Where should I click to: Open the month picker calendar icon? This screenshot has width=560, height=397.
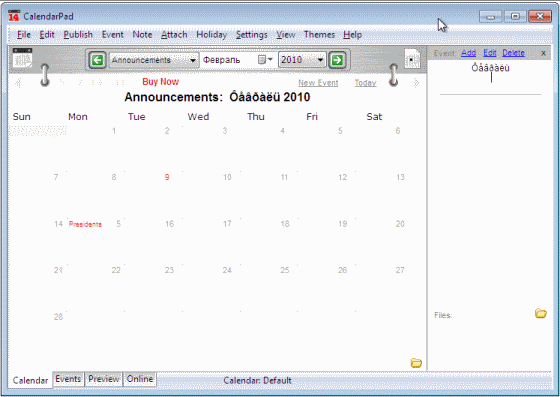tap(265, 60)
